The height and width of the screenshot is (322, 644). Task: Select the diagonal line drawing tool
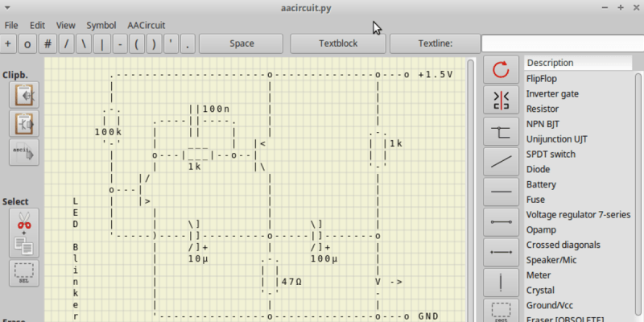coord(501,161)
